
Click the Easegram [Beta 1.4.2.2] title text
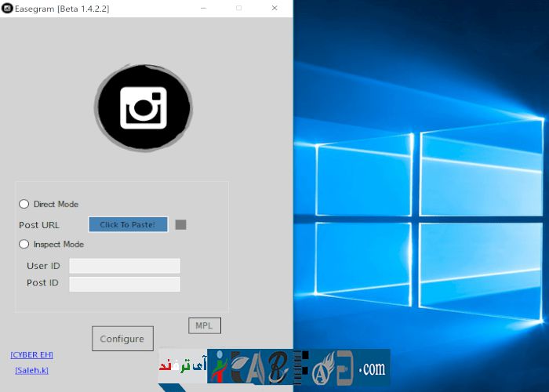click(x=62, y=8)
